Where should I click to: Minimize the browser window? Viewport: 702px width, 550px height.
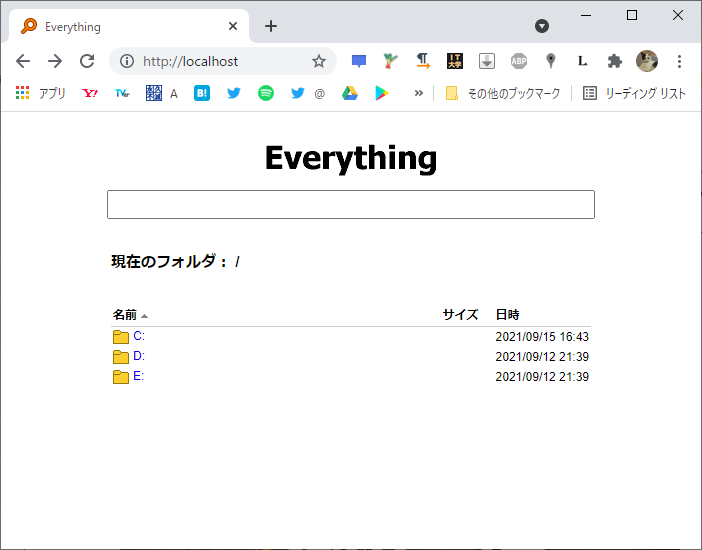click(x=586, y=15)
